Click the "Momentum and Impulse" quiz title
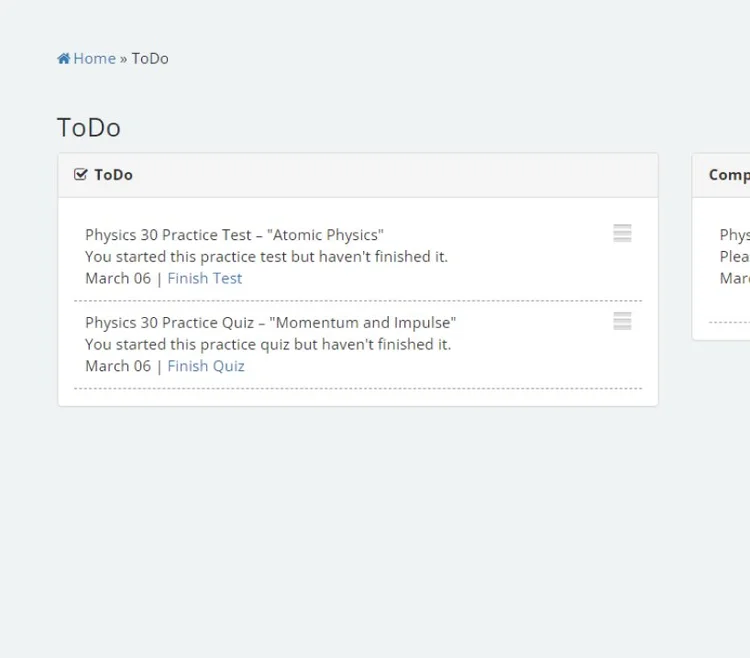The width and height of the screenshot is (750, 658). click(x=270, y=323)
